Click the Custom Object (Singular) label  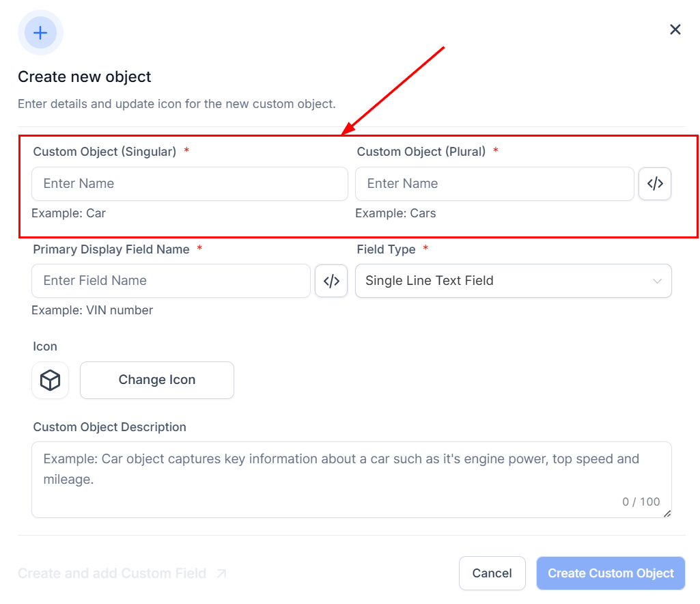pos(104,152)
